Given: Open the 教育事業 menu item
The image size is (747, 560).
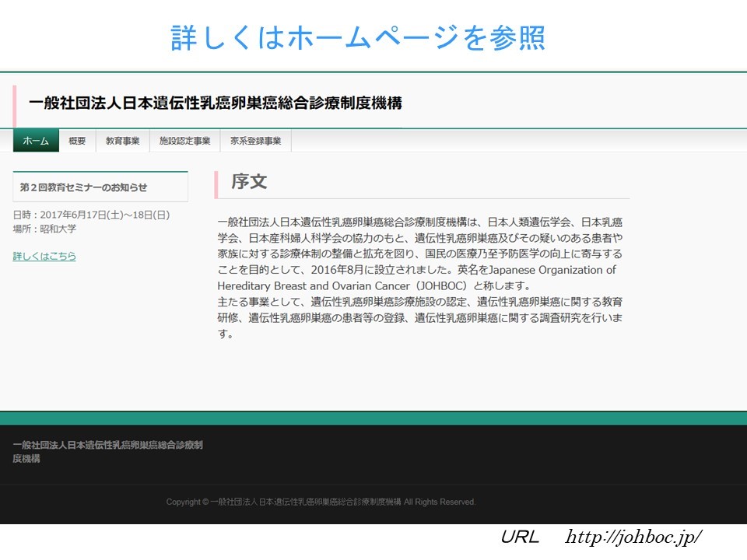Looking at the screenshot, I should 122,141.
